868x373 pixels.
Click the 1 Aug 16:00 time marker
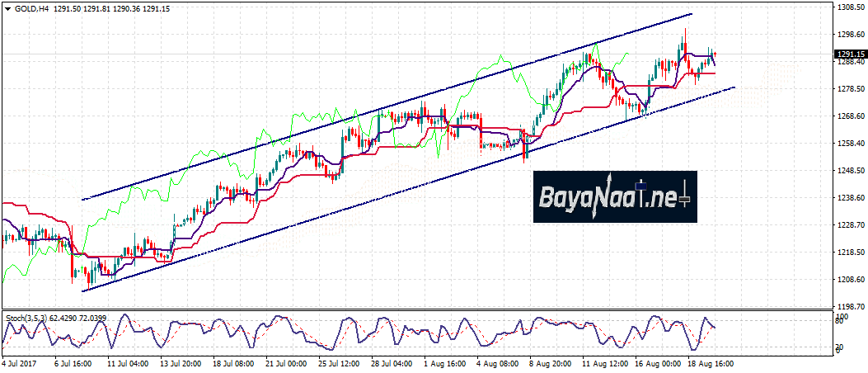coord(445,362)
